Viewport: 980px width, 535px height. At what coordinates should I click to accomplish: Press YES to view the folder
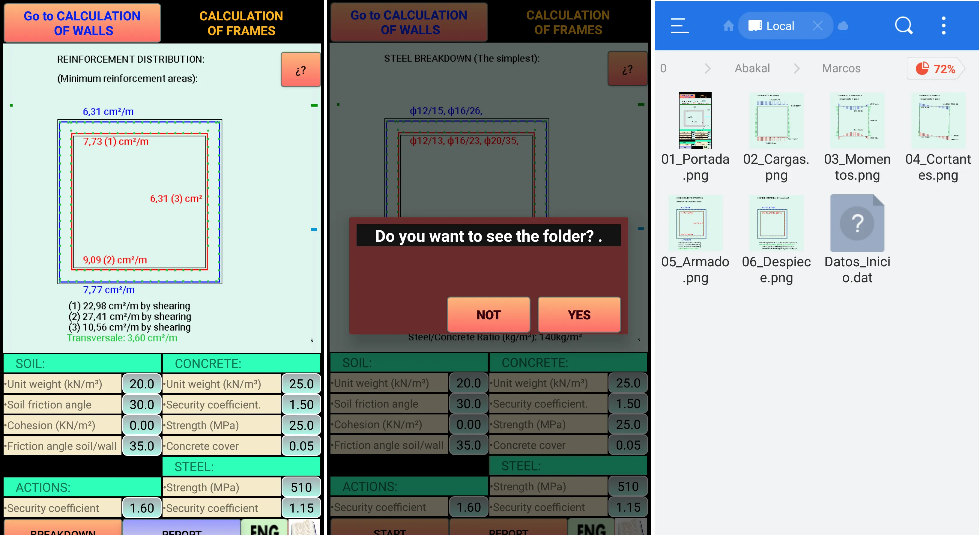578,315
